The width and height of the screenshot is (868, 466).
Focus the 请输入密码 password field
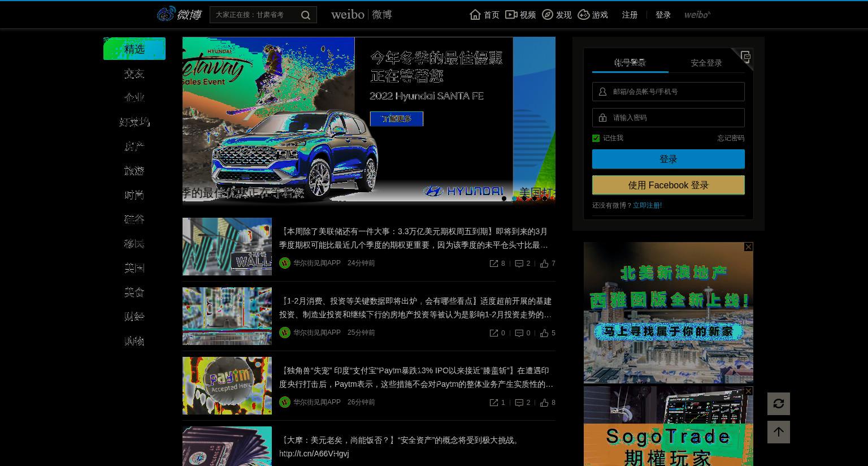[669, 118]
